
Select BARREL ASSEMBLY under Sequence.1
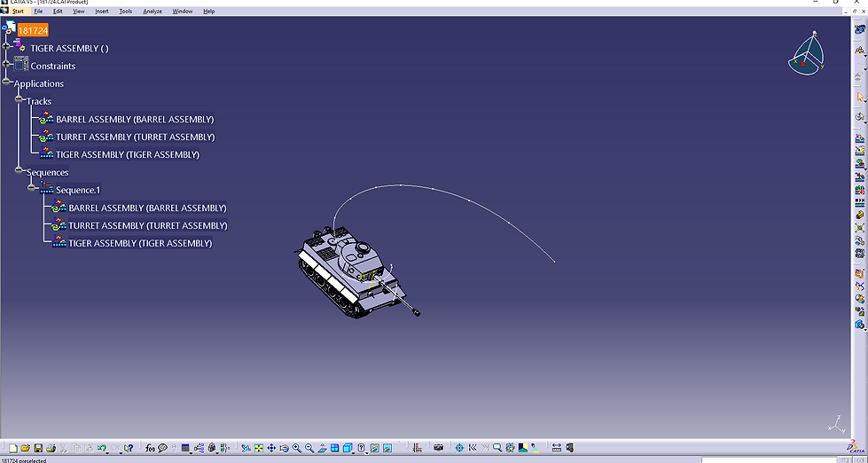tap(147, 208)
